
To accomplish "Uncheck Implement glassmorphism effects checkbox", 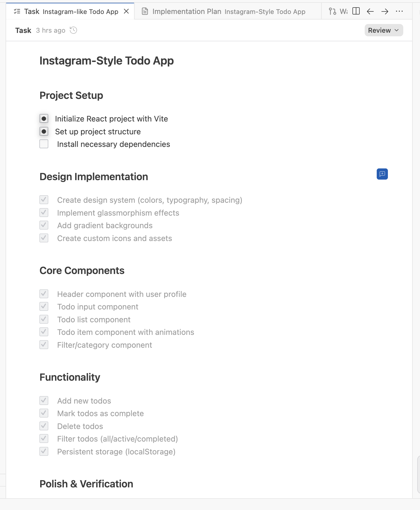I will pos(44,213).
